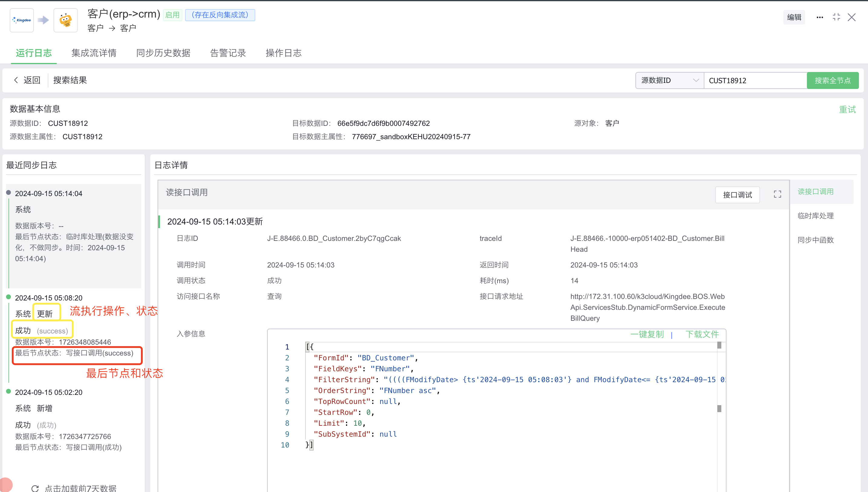Click the 数据版本号 1726348085446 text

coord(63,342)
